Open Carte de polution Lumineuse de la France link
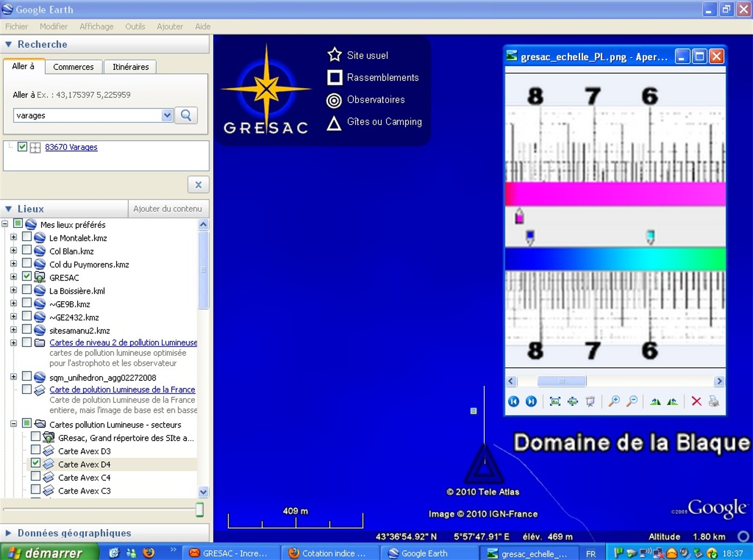 click(122, 390)
